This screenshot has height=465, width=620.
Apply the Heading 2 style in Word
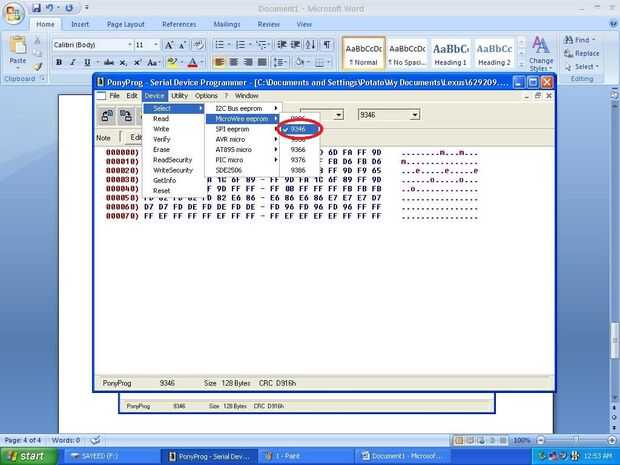click(x=494, y=54)
